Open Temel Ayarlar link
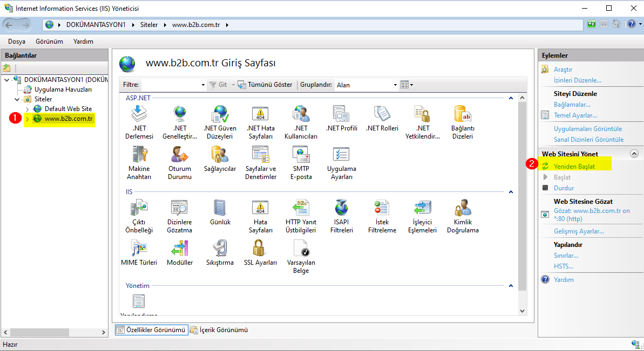This screenshot has width=644, height=351. click(x=575, y=115)
